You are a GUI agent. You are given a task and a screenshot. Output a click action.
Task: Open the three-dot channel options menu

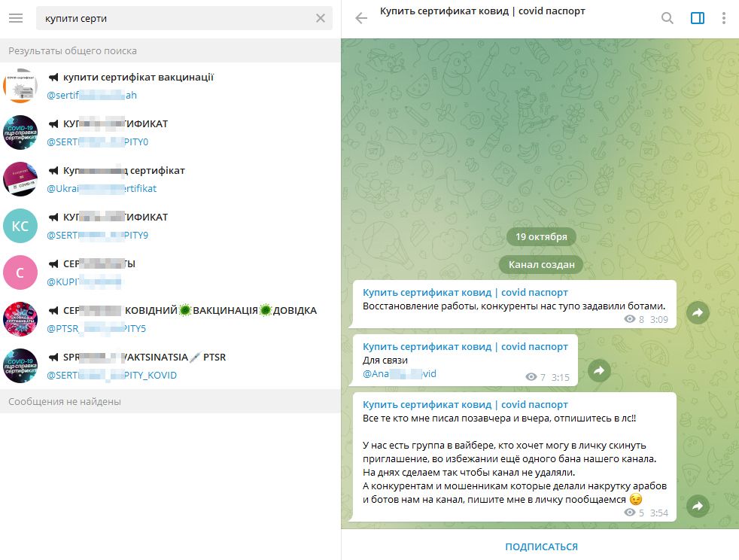pyautogui.click(x=724, y=18)
